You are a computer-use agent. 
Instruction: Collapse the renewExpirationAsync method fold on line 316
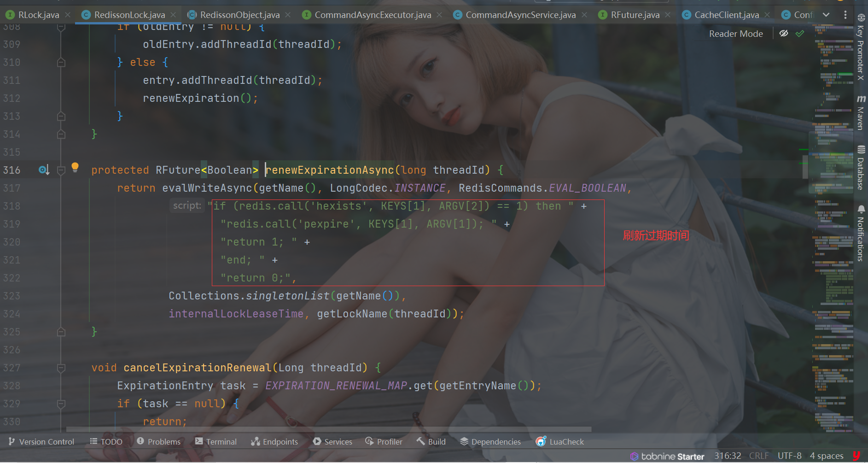click(x=61, y=170)
